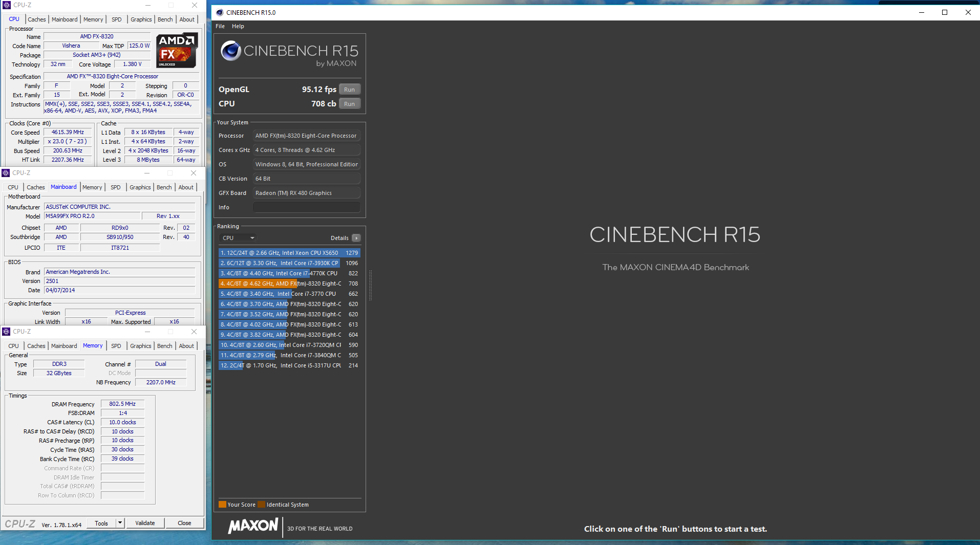Click the M5A99FX PRO R2.0 model value
The image size is (980, 545).
[92, 216]
